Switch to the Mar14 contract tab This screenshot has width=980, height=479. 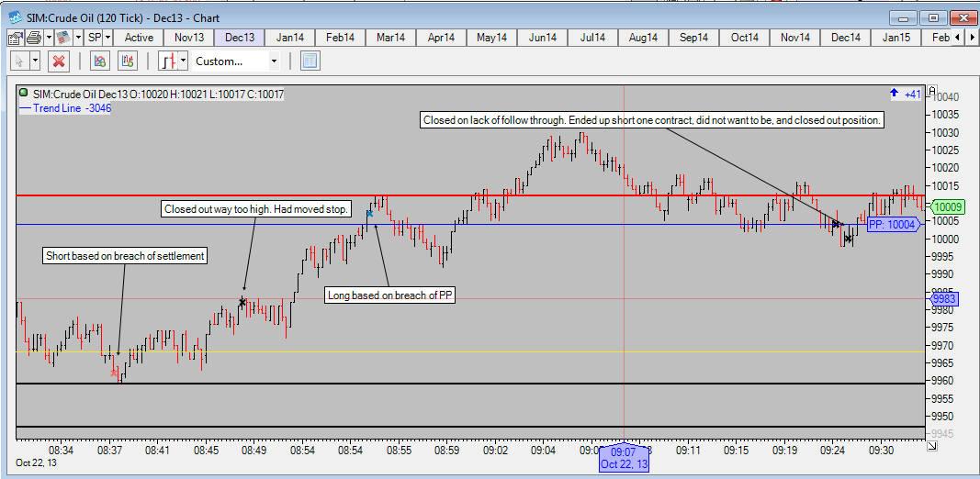coord(390,38)
